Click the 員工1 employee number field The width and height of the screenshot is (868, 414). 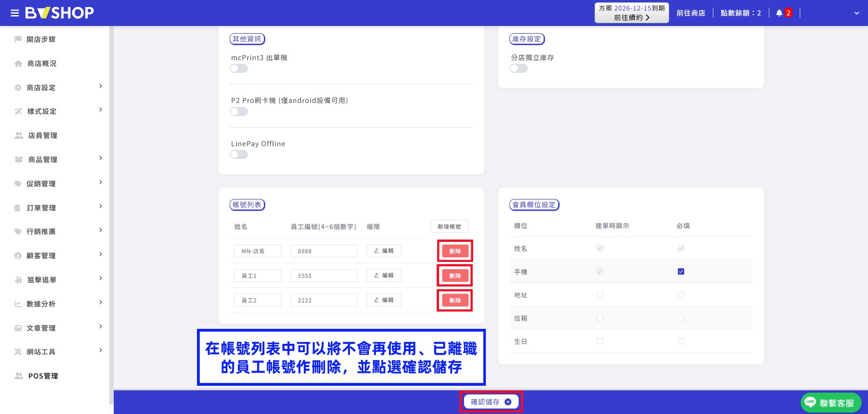point(324,276)
